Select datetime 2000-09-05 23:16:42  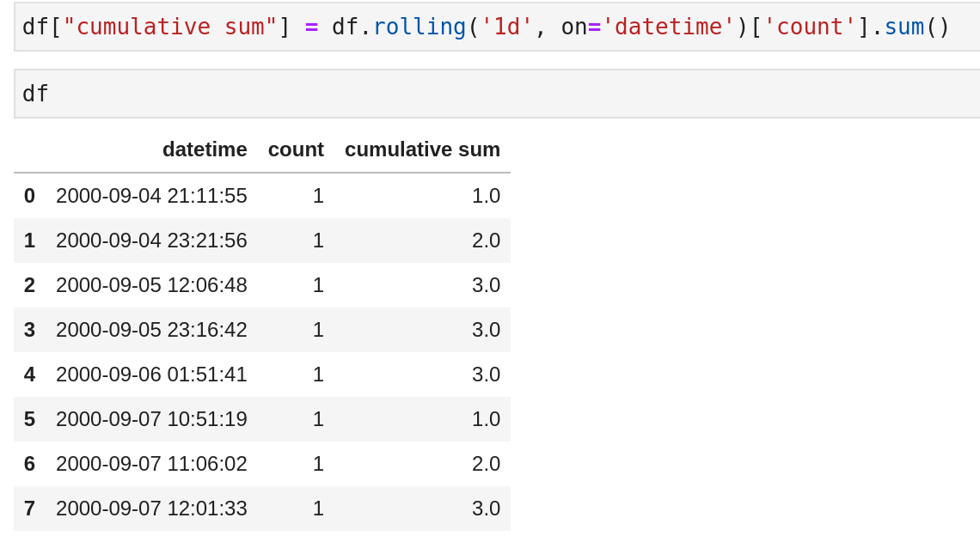point(152,330)
